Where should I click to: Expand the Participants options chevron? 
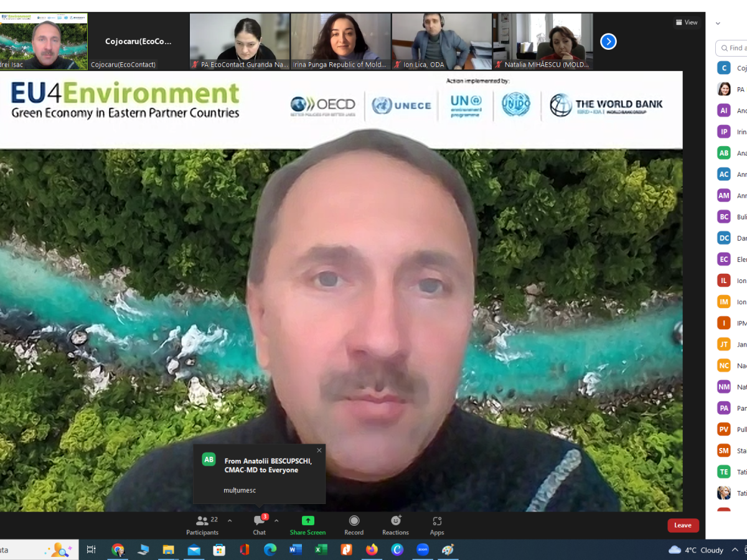tap(230, 521)
